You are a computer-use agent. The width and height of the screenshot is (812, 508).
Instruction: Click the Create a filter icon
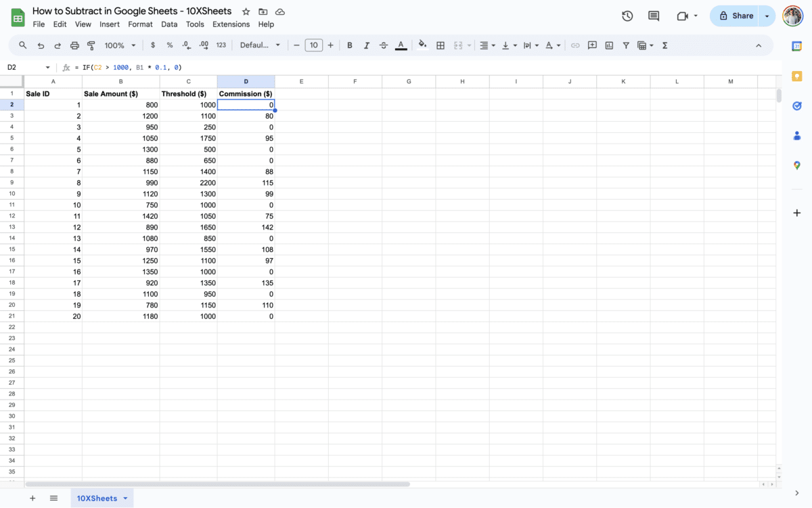626,45
